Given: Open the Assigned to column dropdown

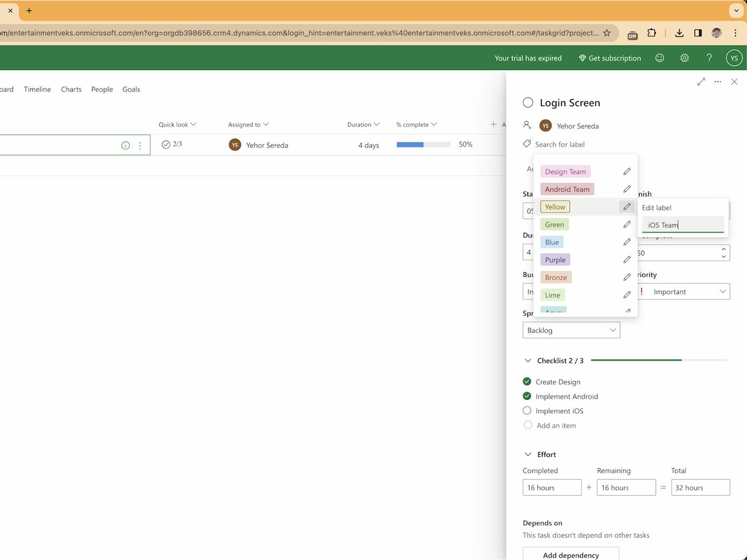Looking at the screenshot, I should [249, 124].
